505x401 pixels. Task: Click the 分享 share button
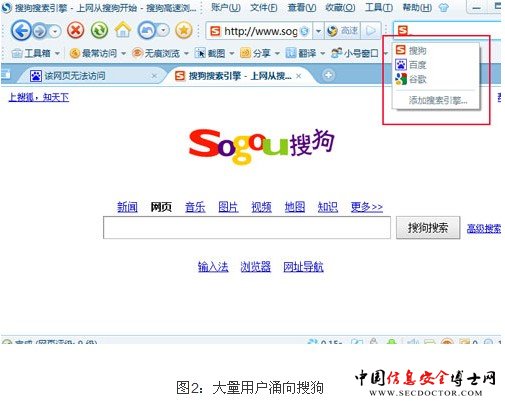tap(255, 53)
